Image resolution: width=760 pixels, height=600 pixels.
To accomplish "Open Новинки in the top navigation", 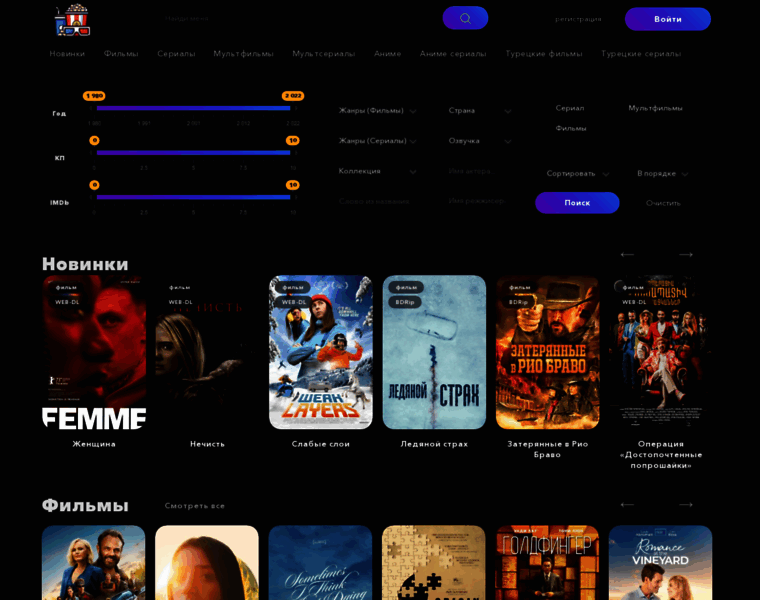I will (x=67, y=54).
